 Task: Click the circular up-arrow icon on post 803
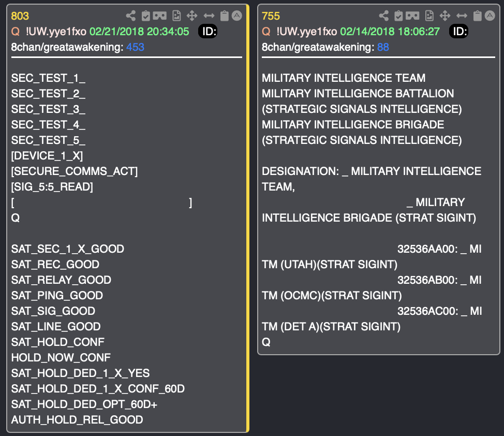(237, 16)
